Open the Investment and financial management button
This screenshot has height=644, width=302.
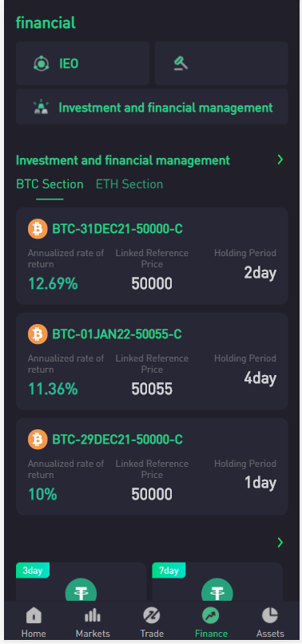(152, 107)
